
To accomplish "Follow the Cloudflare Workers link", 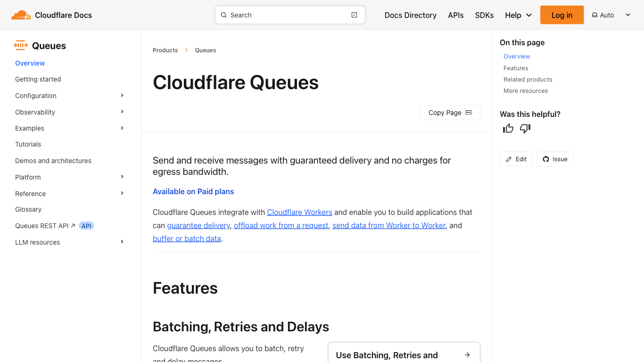I will click(299, 212).
